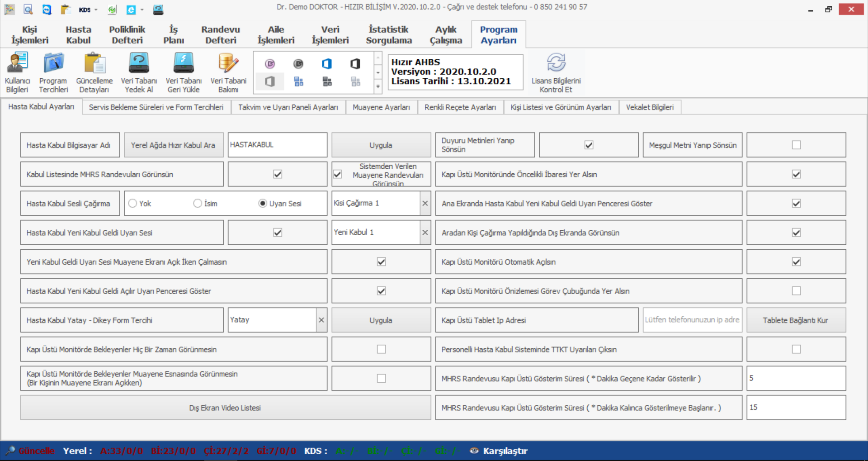Select the blue Office theme icon
Screen dimensions: 868x461
[x=327, y=64]
